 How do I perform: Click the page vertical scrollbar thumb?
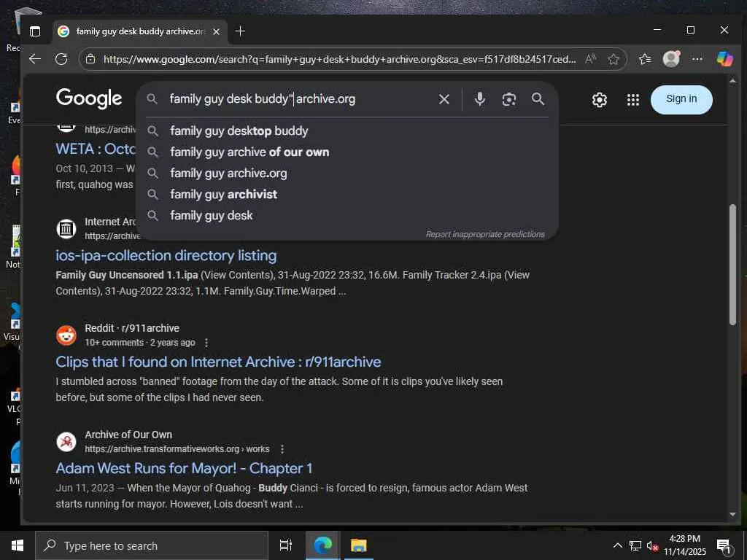[732, 265]
